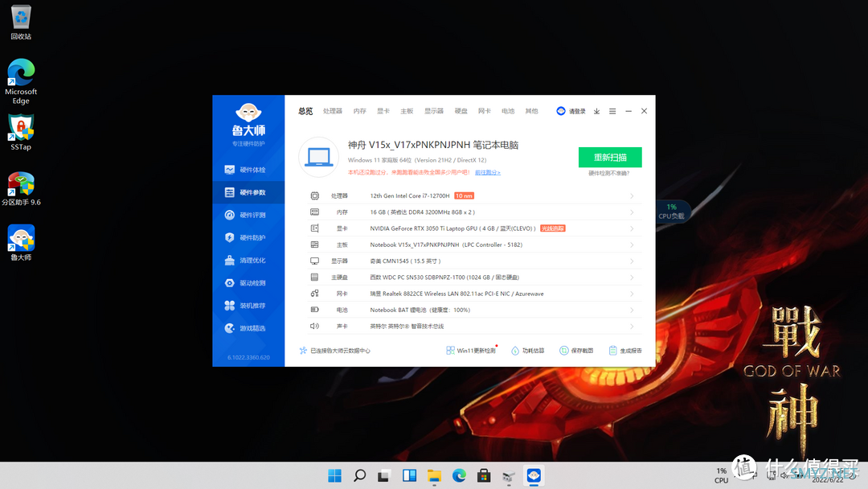Image resolution: width=868 pixels, height=489 pixels.
Task: Expand the 处理器 row chevron
Action: pyautogui.click(x=631, y=196)
